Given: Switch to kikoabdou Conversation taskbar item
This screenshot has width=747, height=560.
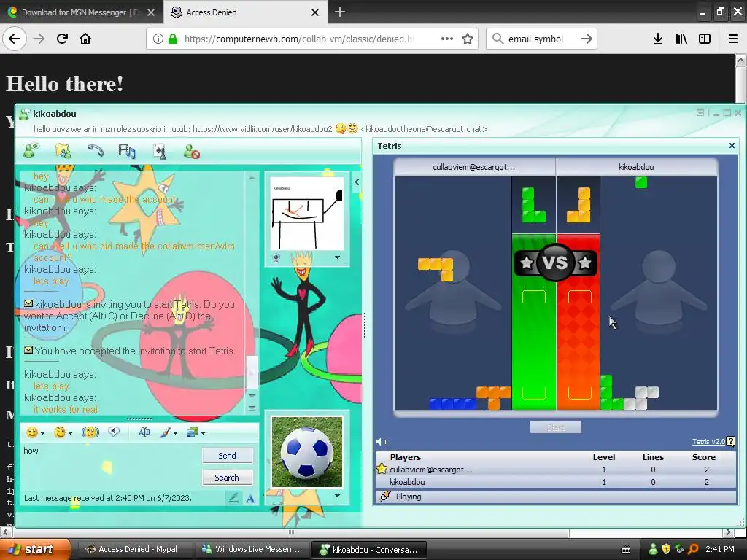Looking at the screenshot, I should click(x=368, y=549).
